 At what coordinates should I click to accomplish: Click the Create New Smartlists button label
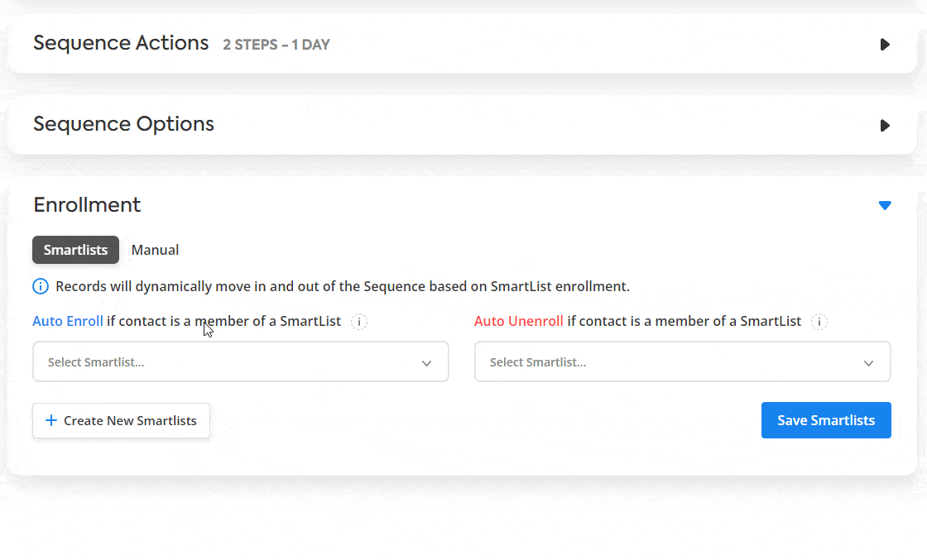(130, 420)
